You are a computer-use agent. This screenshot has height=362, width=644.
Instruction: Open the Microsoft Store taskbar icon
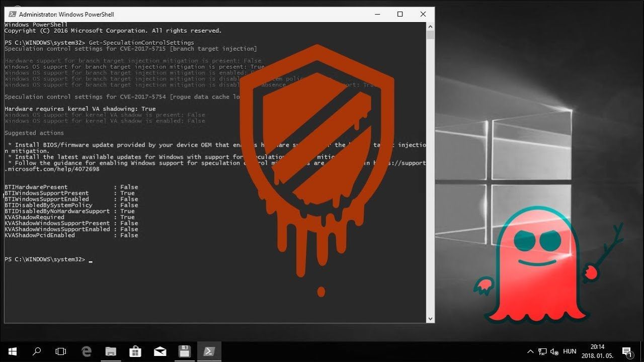(x=135, y=351)
